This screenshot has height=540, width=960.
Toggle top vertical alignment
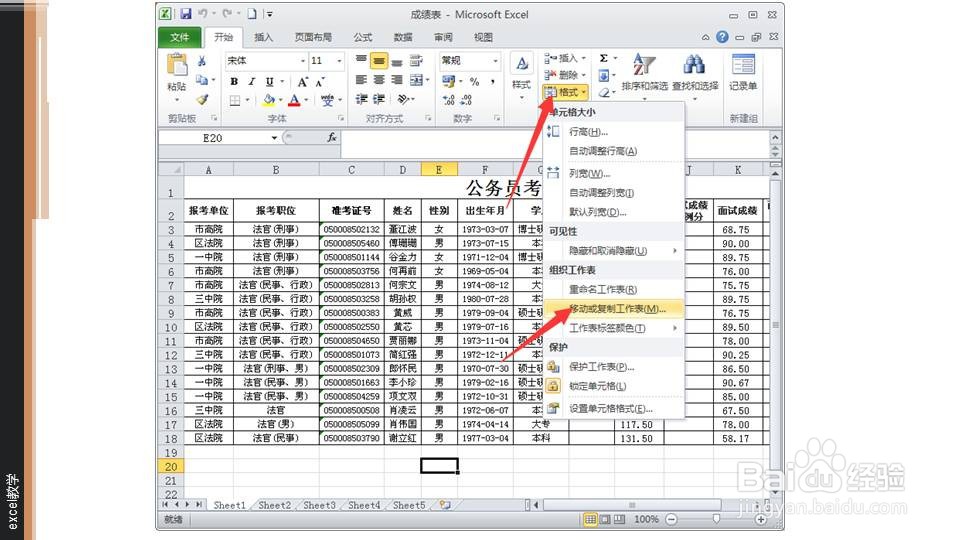pyautogui.click(x=361, y=61)
